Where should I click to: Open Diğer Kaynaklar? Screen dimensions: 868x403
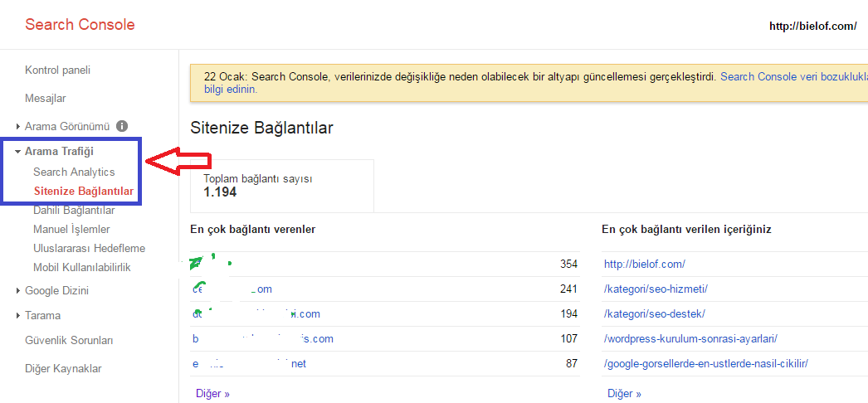63,369
